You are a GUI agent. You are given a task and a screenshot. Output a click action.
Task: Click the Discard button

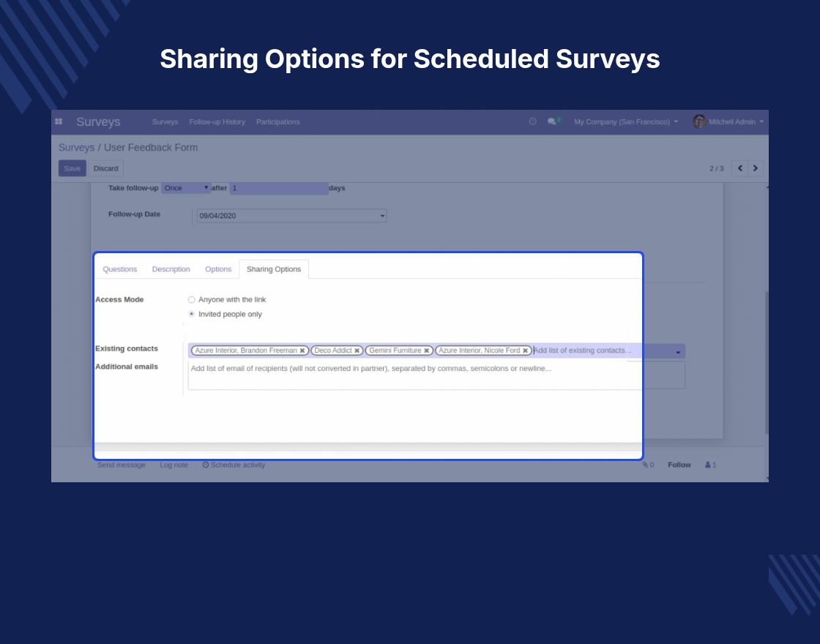[x=105, y=168]
